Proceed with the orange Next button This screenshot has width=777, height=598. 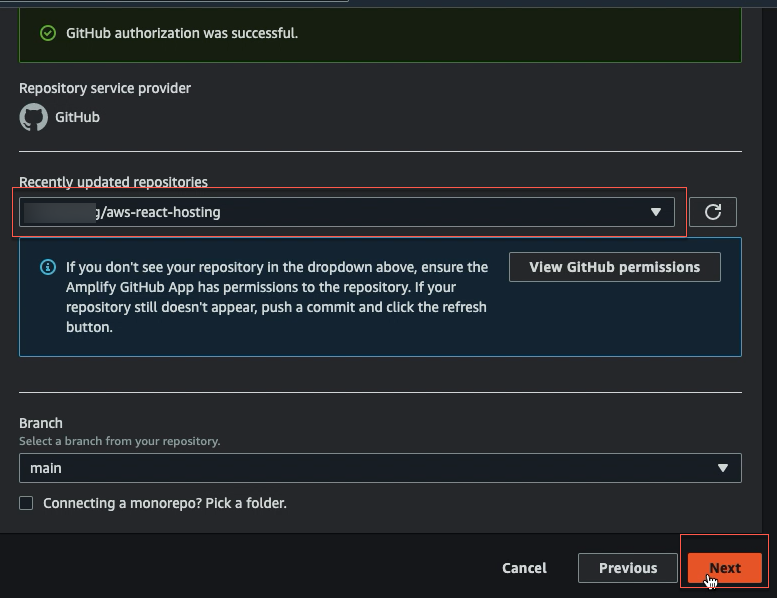pyautogui.click(x=724, y=568)
